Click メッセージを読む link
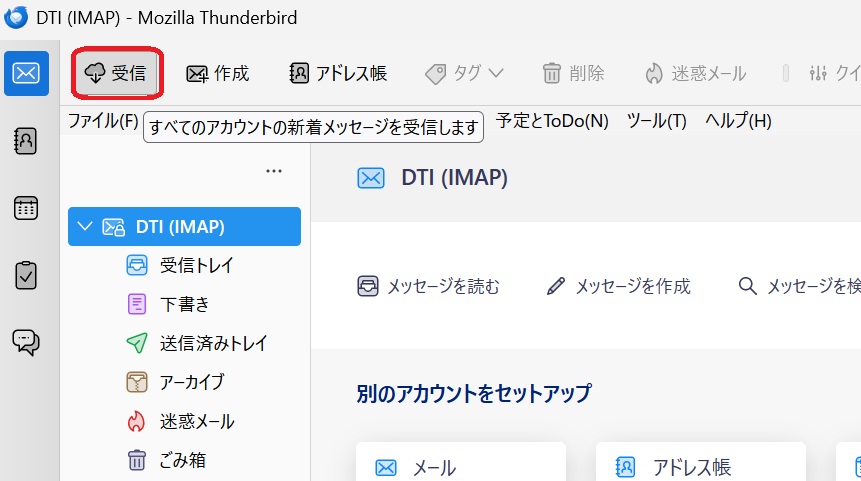The image size is (861, 481). [x=428, y=286]
